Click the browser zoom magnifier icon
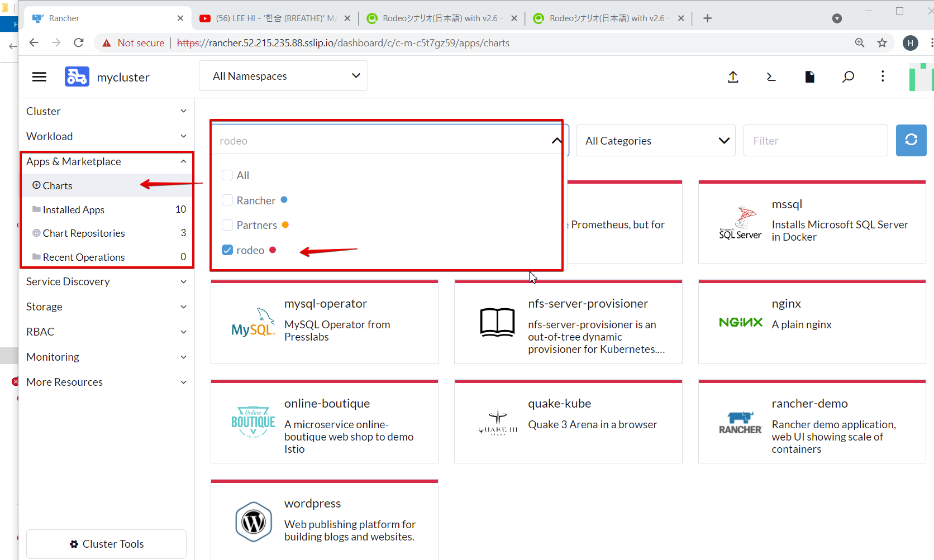 860,43
